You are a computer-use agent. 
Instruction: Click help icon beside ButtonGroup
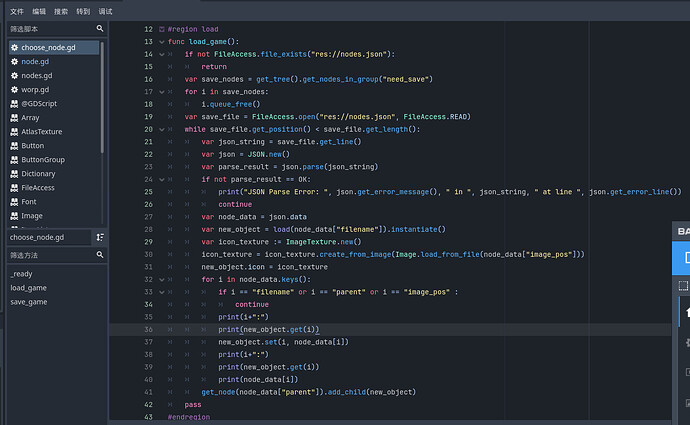[x=15, y=160]
